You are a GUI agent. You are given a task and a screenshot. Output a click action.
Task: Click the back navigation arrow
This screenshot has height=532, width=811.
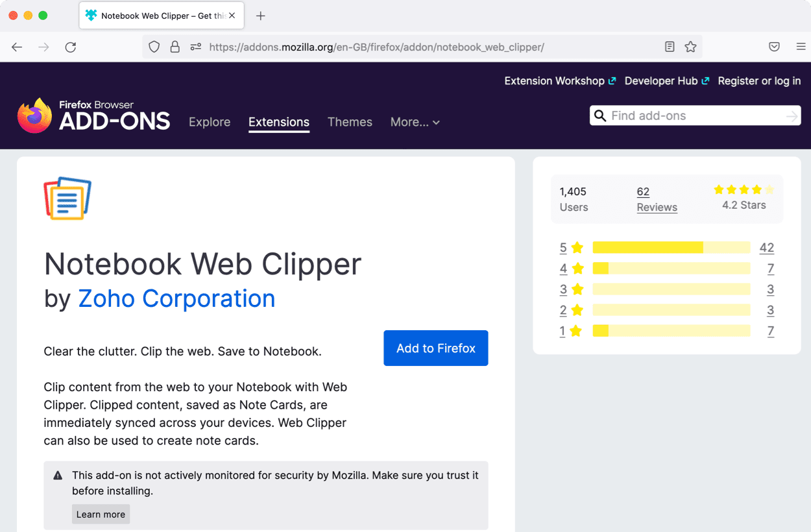(17, 47)
